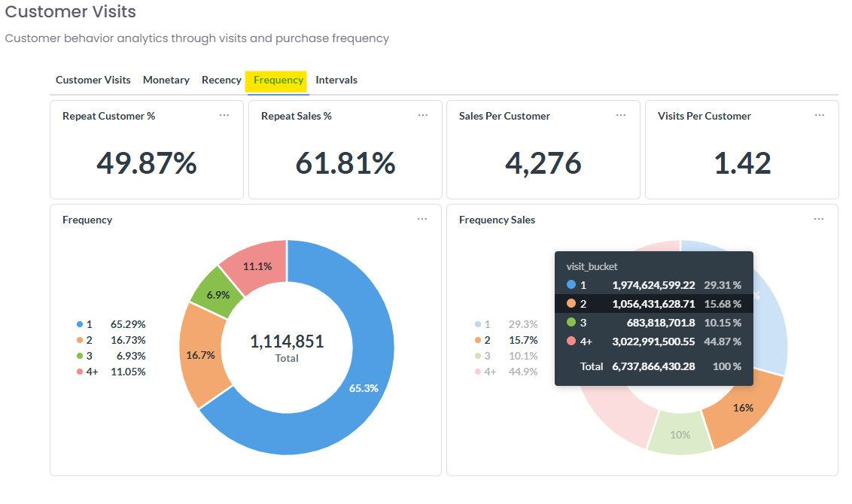Click the Frequency chart card title

(87, 220)
